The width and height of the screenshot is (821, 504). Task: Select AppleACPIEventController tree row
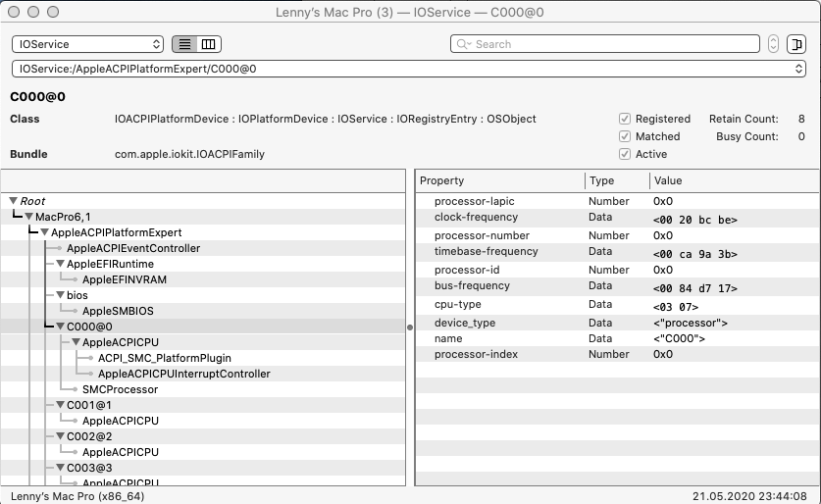coord(203,248)
